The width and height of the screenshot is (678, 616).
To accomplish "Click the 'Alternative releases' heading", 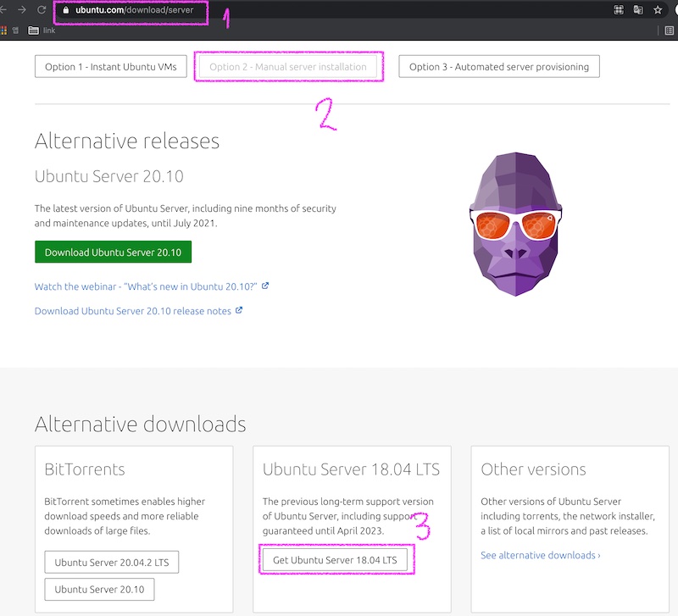I will 127,141.
